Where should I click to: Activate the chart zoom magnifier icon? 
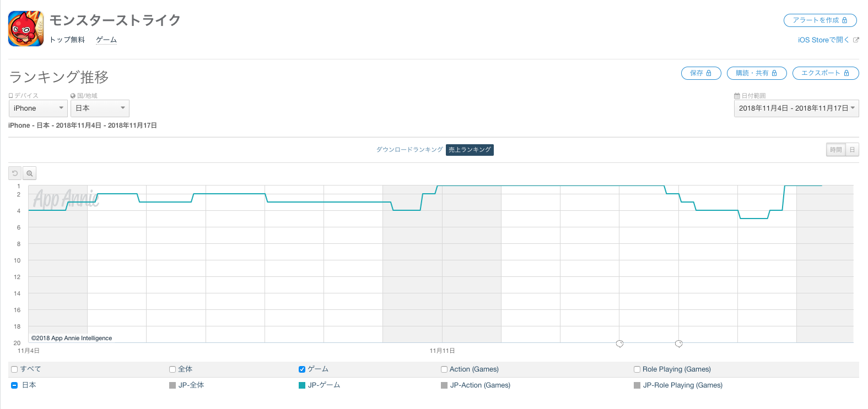tap(30, 173)
